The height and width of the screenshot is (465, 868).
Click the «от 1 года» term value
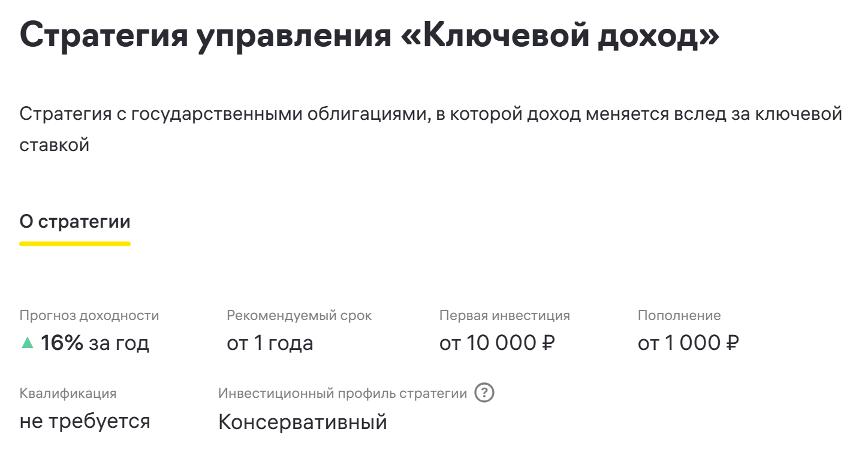coord(270,343)
